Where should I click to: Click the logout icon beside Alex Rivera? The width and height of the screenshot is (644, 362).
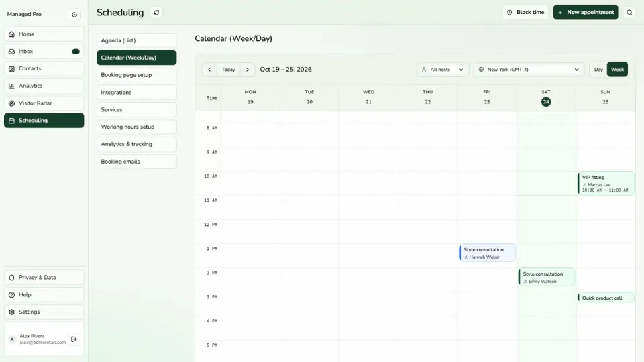click(x=74, y=339)
